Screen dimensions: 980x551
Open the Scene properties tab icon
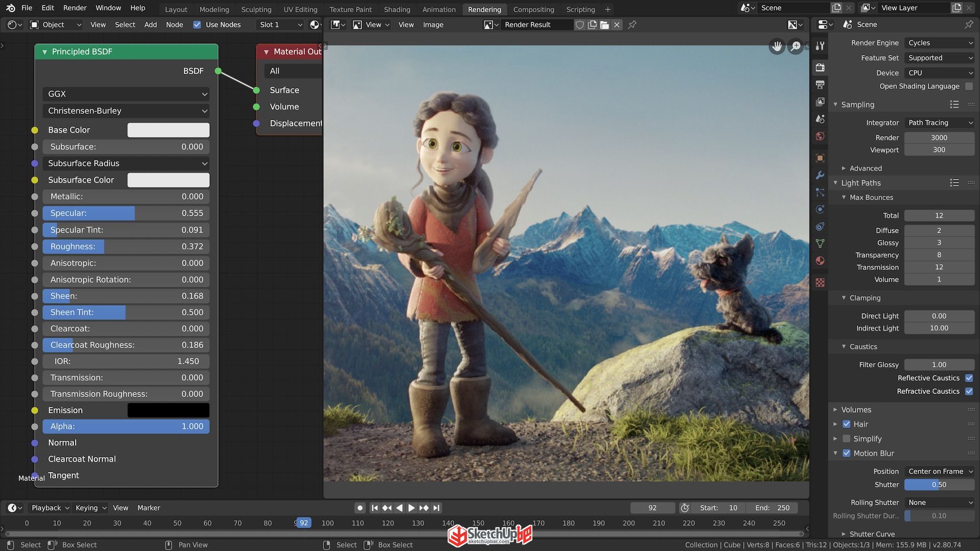(820, 119)
